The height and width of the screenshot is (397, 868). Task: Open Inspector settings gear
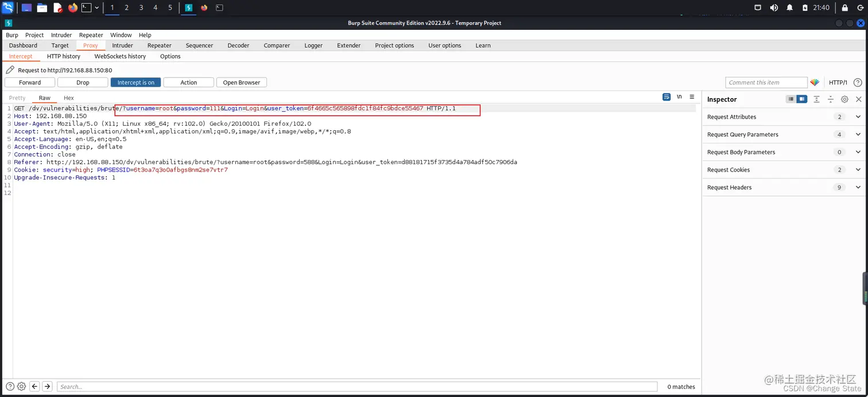click(x=844, y=99)
